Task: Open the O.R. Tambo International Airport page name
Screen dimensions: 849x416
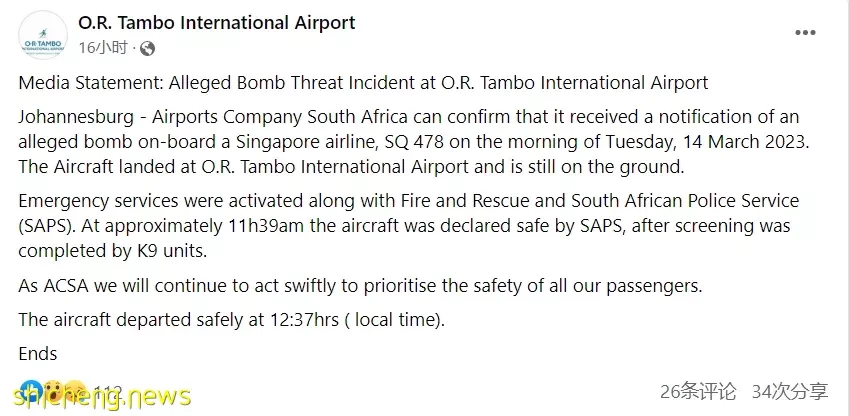Action: (217, 23)
